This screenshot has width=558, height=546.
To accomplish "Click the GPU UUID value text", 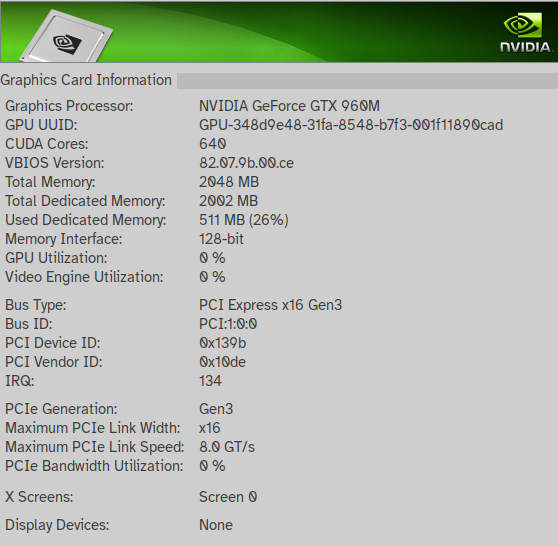I will pos(351,125).
